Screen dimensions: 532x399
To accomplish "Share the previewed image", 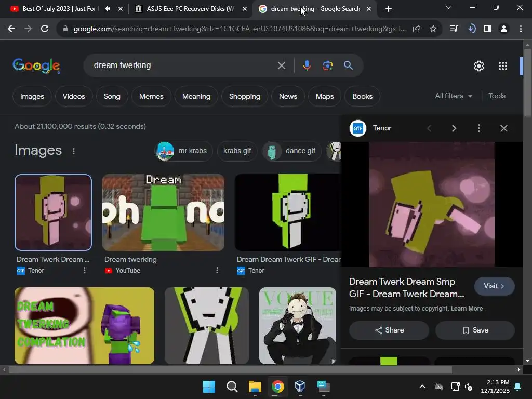I will pyautogui.click(x=389, y=330).
